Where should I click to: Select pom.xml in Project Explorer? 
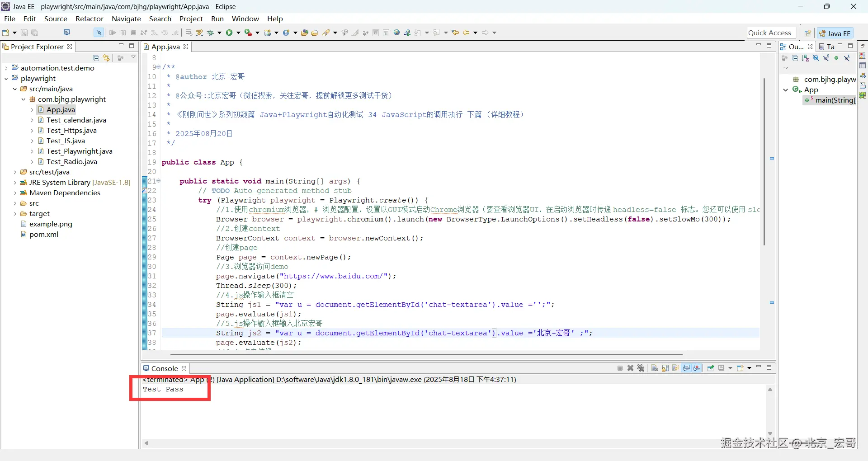pyautogui.click(x=44, y=235)
